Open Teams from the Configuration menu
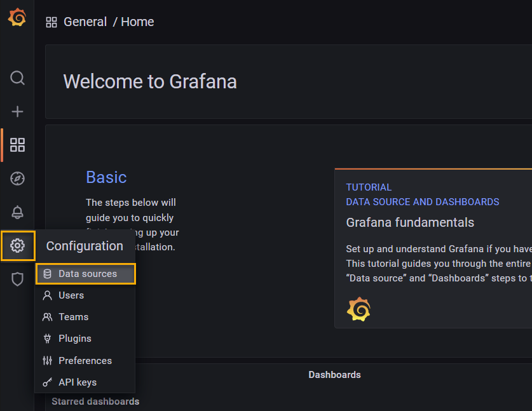532x411 pixels. (x=86, y=317)
